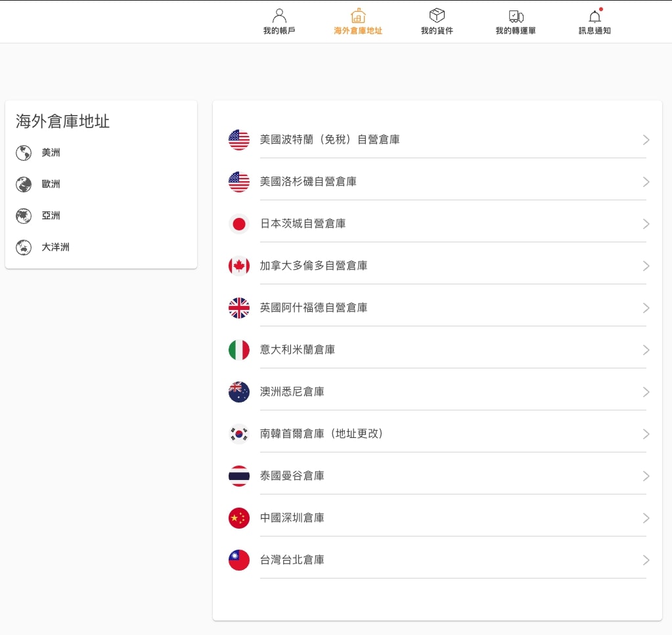672x635 pixels.
Task: Expand 英國阿什福德自營倉庫 chevron arrow
Action: tap(646, 308)
